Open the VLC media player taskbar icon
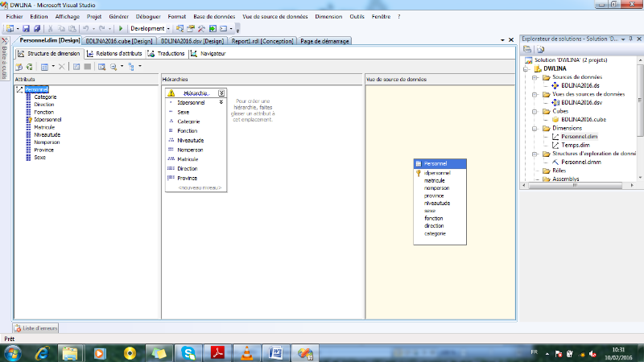This screenshot has width=644, height=362. 246,352
